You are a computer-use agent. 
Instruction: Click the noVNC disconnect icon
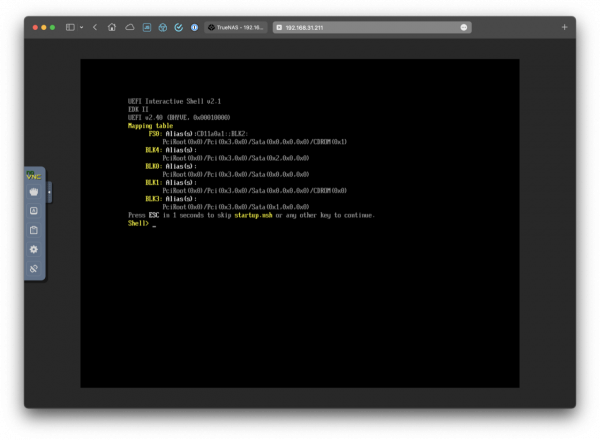tap(33, 269)
